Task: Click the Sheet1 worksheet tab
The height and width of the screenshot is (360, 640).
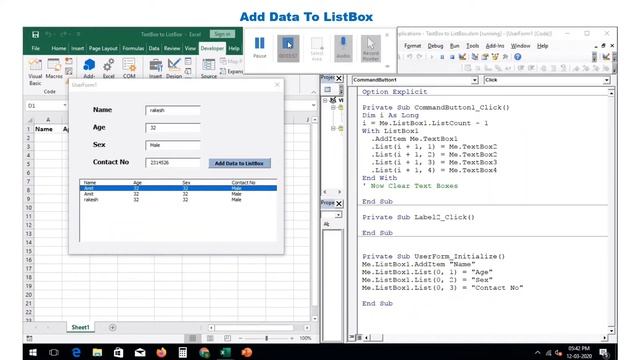Action: point(80,327)
